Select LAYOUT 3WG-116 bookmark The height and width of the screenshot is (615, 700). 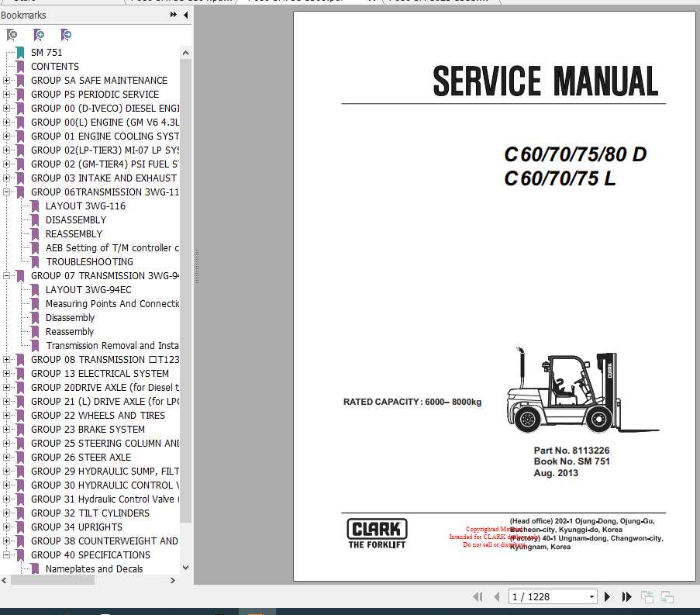tap(86, 206)
